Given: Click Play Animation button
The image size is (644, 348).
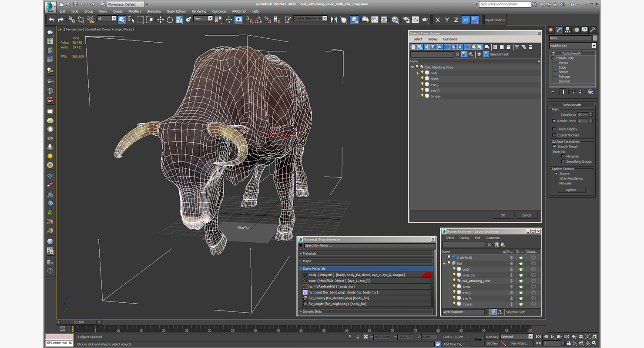Looking at the screenshot, I should (x=553, y=337).
